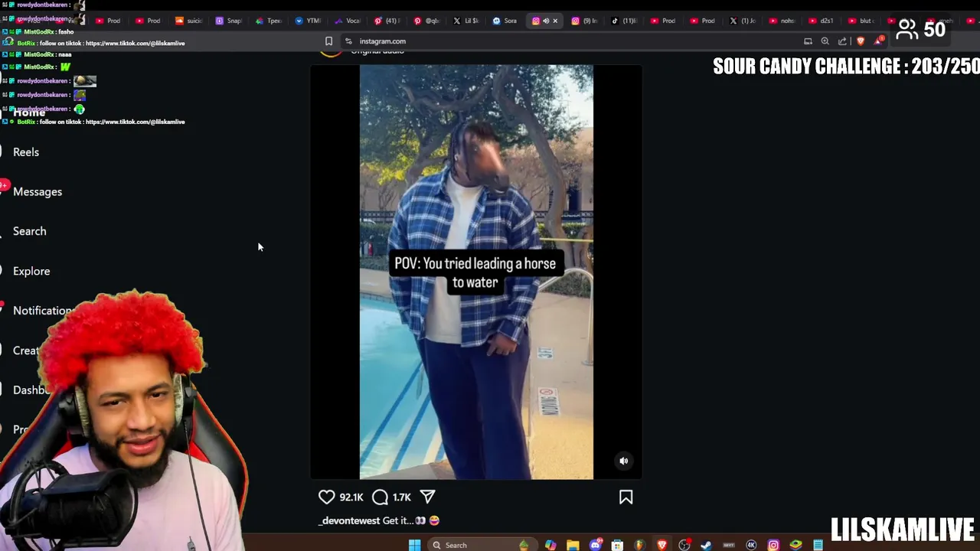Mute the active Instagram tab's audio icon

pyautogui.click(x=546, y=21)
